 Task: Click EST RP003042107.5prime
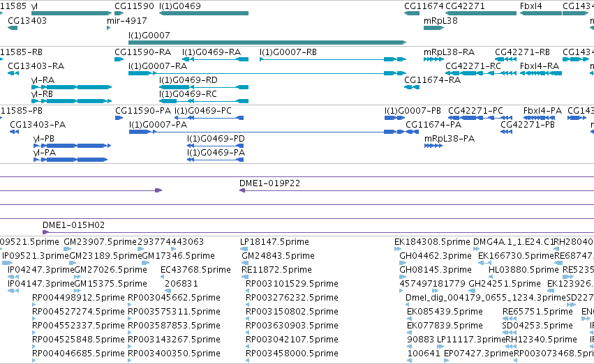(x=292, y=340)
